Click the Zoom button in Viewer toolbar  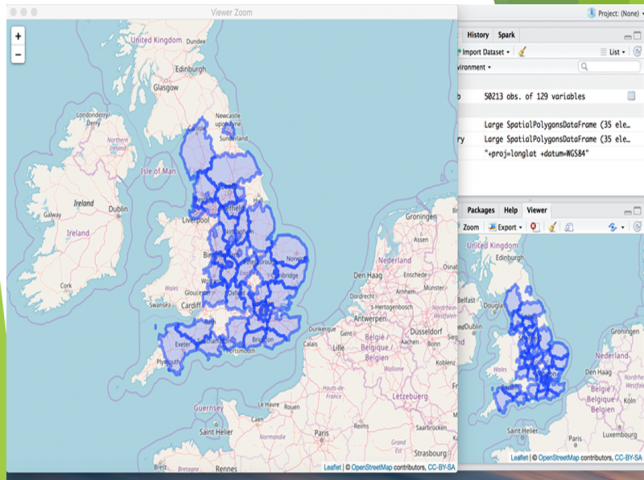(471, 227)
